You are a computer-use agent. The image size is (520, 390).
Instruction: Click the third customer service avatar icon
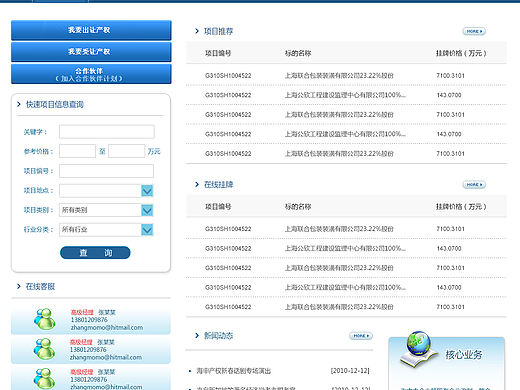point(45,378)
